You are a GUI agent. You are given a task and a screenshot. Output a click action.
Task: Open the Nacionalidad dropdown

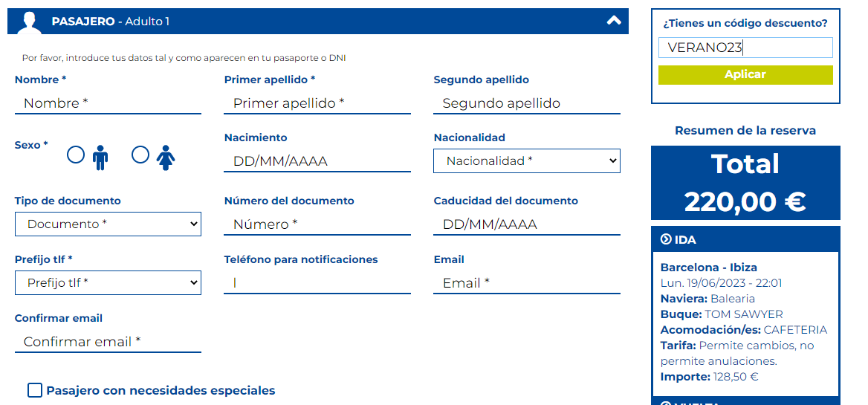coord(526,161)
